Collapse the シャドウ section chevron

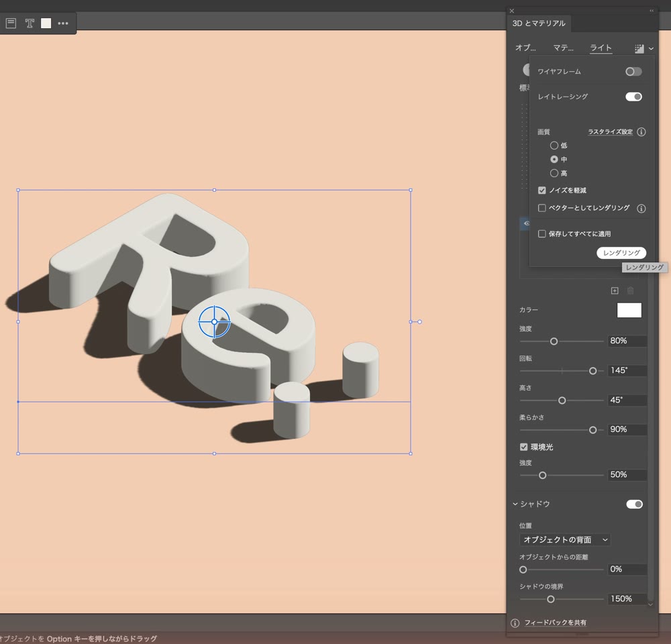(x=515, y=504)
